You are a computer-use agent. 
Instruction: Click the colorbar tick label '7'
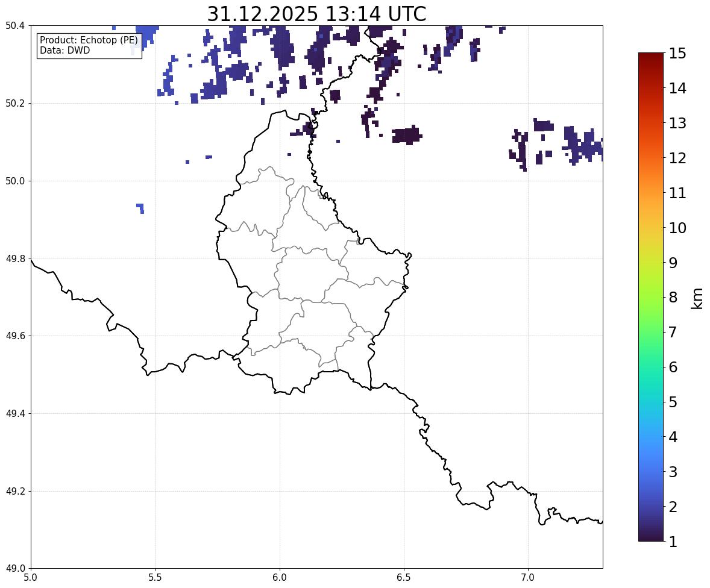(673, 332)
